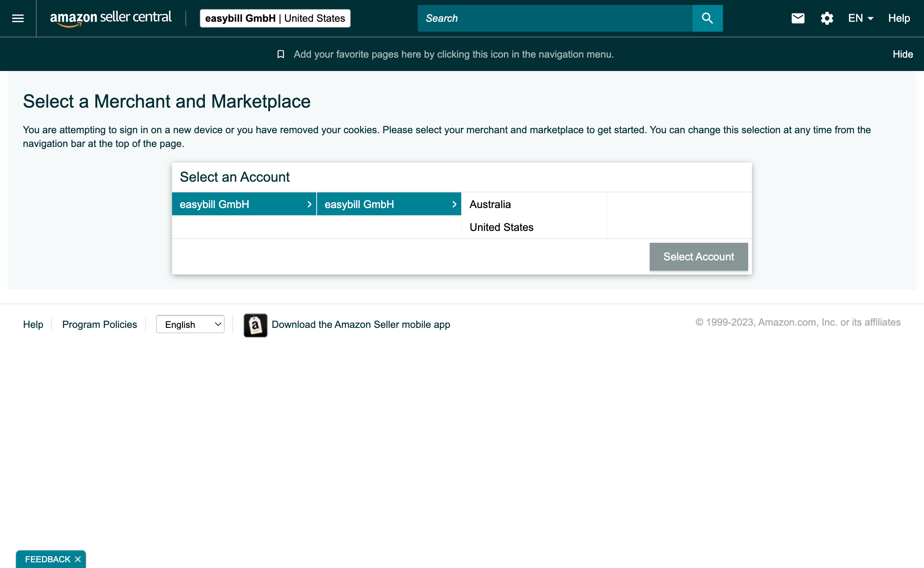Click the magnifying glass search button
The height and width of the screenshot is (568, 924).
point(707,18)
